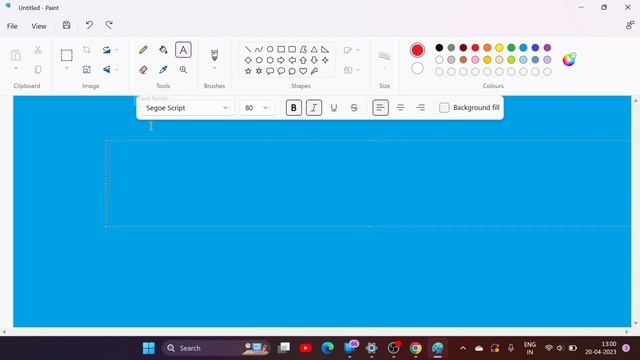The height and width of the screenshot is (360, 640).
Task: Toggle Italic text formatting
Action: click(x=313, y=108)
